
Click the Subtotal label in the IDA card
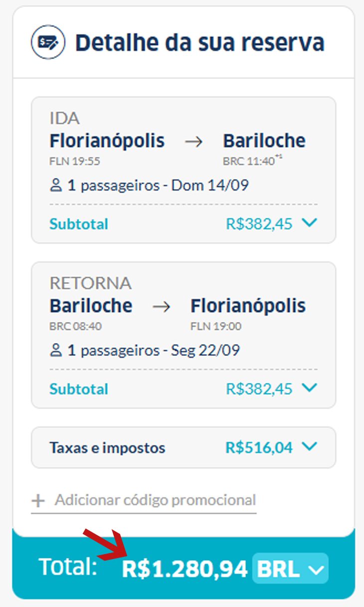point(79,224)
